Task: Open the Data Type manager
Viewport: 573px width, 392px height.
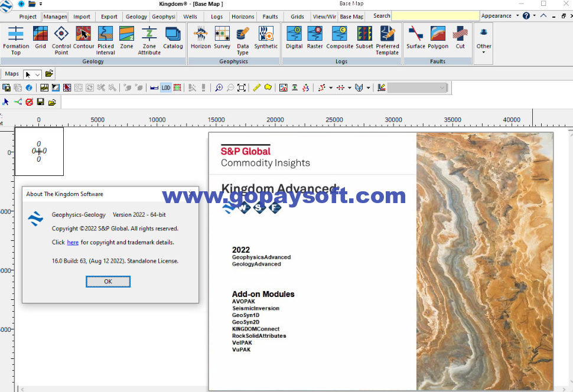Action: (243, 40)
